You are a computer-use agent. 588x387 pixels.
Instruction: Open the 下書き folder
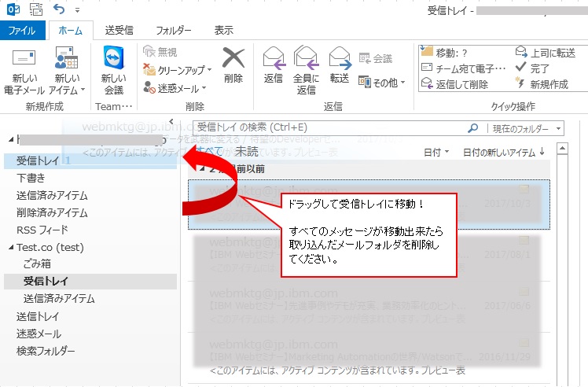point(31,178)
